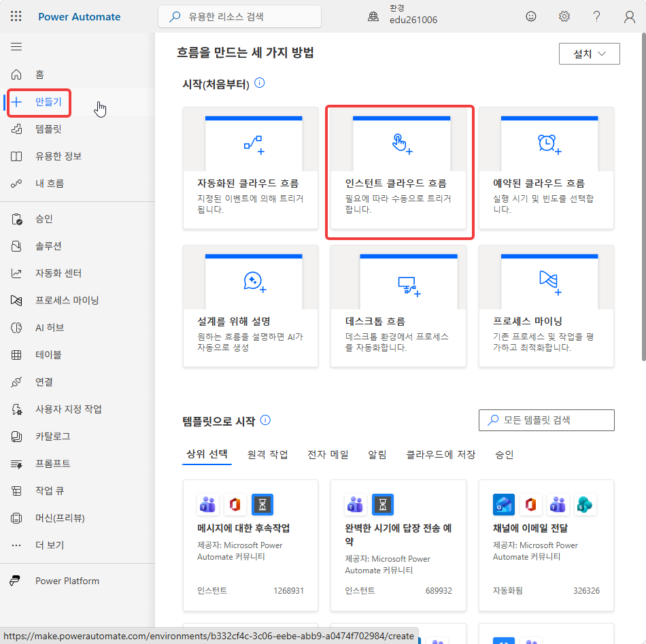Image resolution: width=646 pixels, height=644 pixels.
Task: Click the 사용자 지정 작업 icon
Action: click(x=16, y=409)
